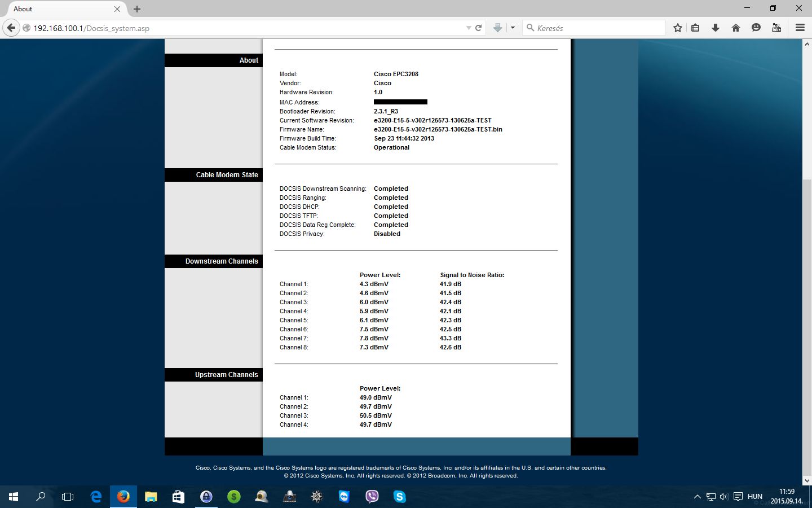This screenshot has height=508, width=812.
Task: Click the About section header
Action: 214,60
